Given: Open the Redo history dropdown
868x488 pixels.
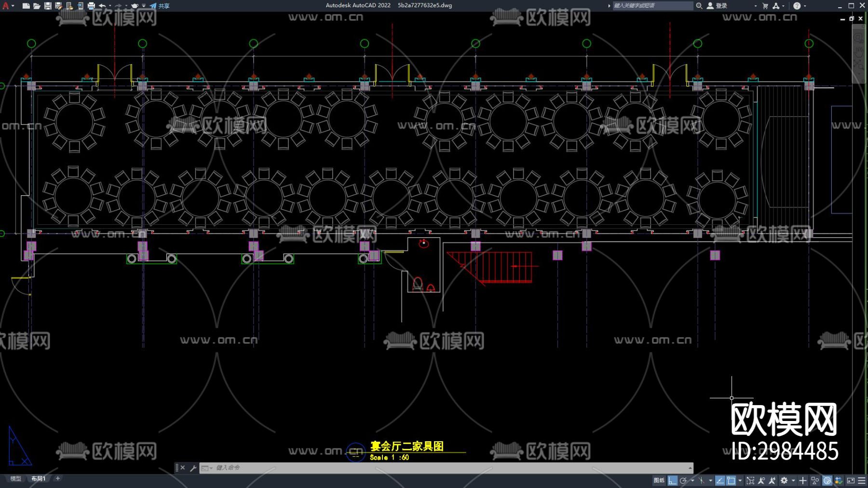Looking at the screenshot, I should click(x=126, y=6).
